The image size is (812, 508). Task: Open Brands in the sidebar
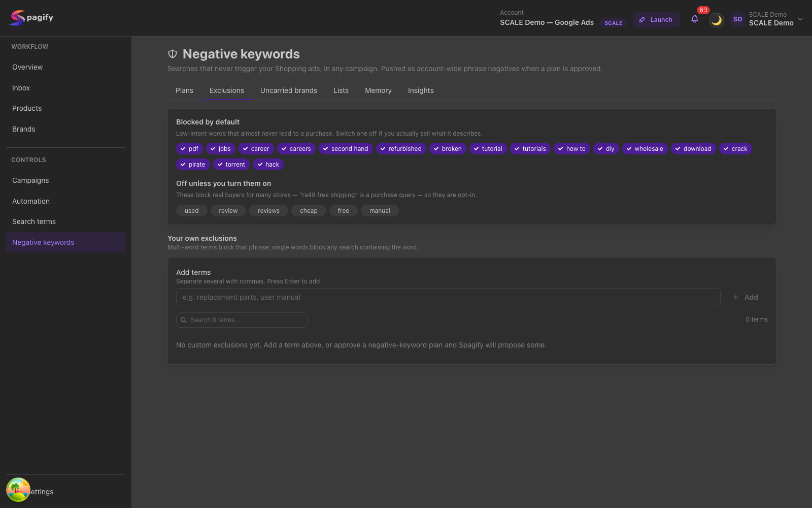65,129
